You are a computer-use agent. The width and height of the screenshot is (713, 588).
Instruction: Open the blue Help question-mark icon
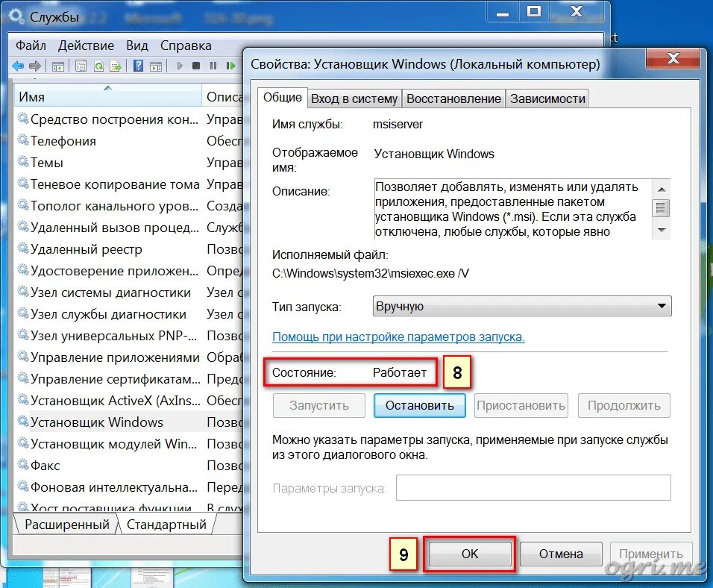coord(138,66)
